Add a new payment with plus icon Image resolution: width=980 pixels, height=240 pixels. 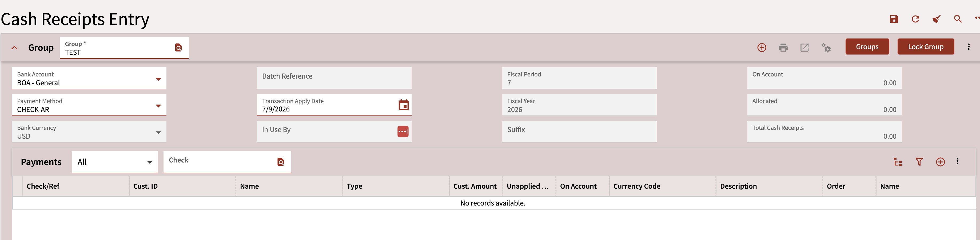coord(941,162)
